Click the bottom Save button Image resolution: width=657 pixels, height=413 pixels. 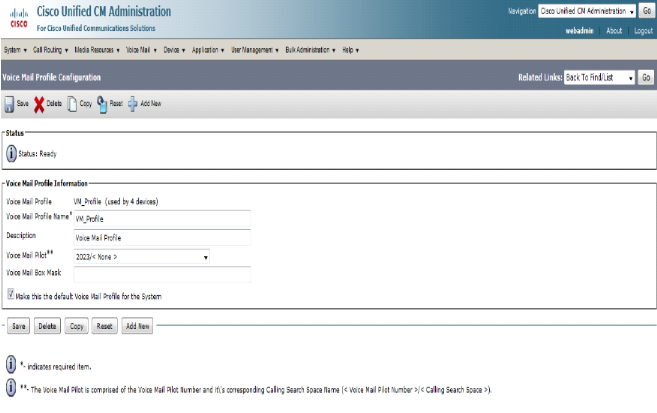18,326
